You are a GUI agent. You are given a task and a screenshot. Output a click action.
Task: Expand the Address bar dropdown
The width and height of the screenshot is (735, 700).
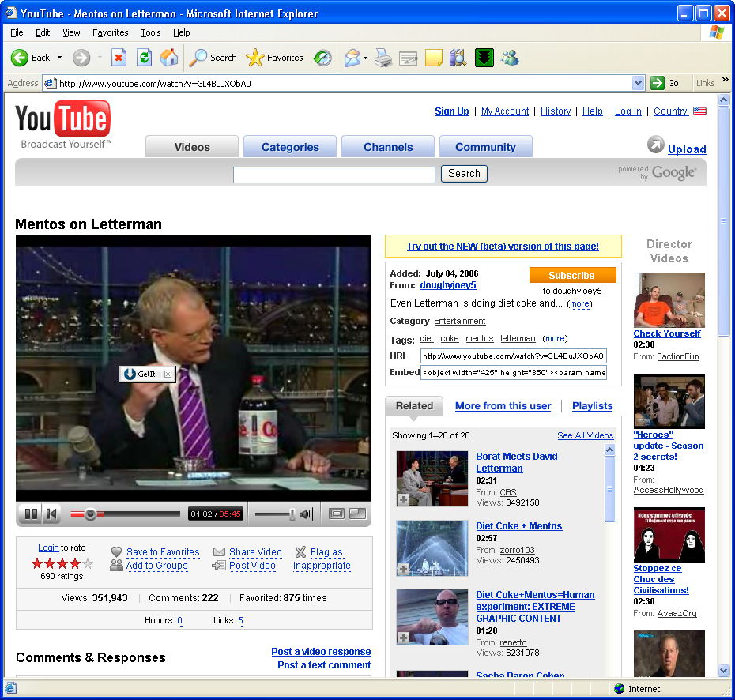638,84
